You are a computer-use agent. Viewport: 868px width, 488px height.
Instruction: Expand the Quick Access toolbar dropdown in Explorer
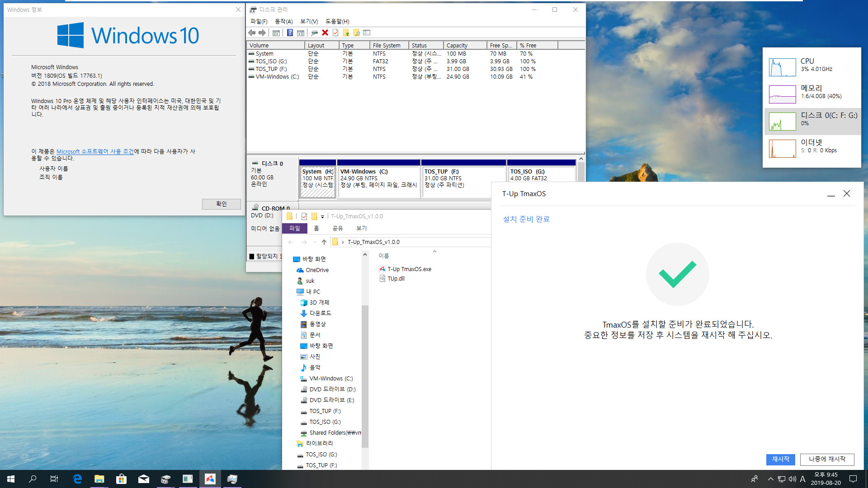point(322,217)
